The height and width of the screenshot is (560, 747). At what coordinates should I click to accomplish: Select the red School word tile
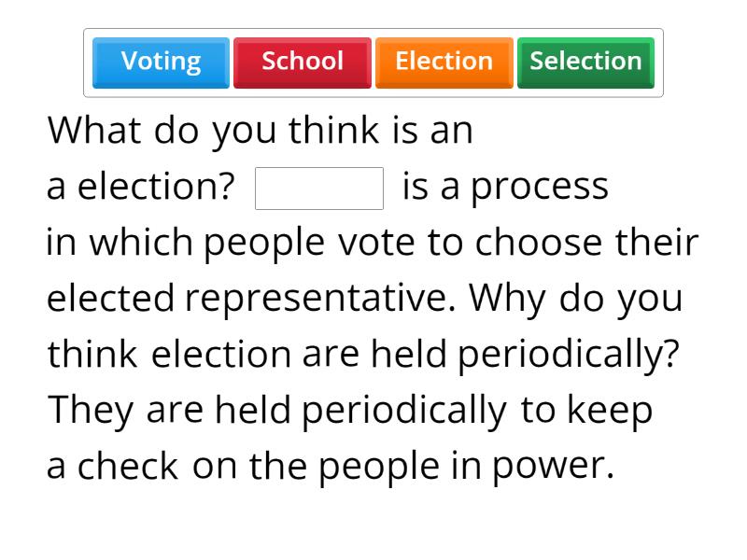pos(302,62)
